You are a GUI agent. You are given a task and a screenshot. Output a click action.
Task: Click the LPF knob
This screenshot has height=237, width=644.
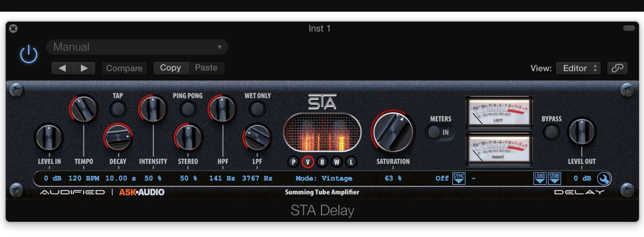point(257,137)
